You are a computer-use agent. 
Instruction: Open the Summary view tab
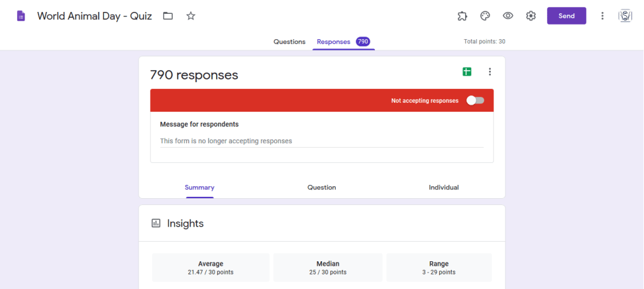point(199,187)
